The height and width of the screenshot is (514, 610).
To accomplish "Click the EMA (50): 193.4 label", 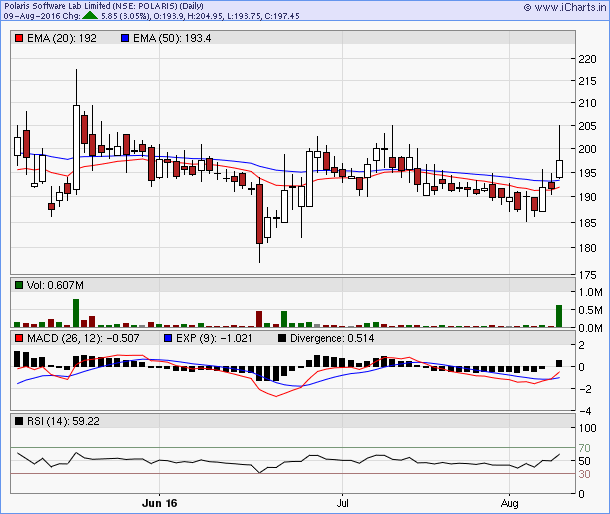I will (x=172, y=38).
